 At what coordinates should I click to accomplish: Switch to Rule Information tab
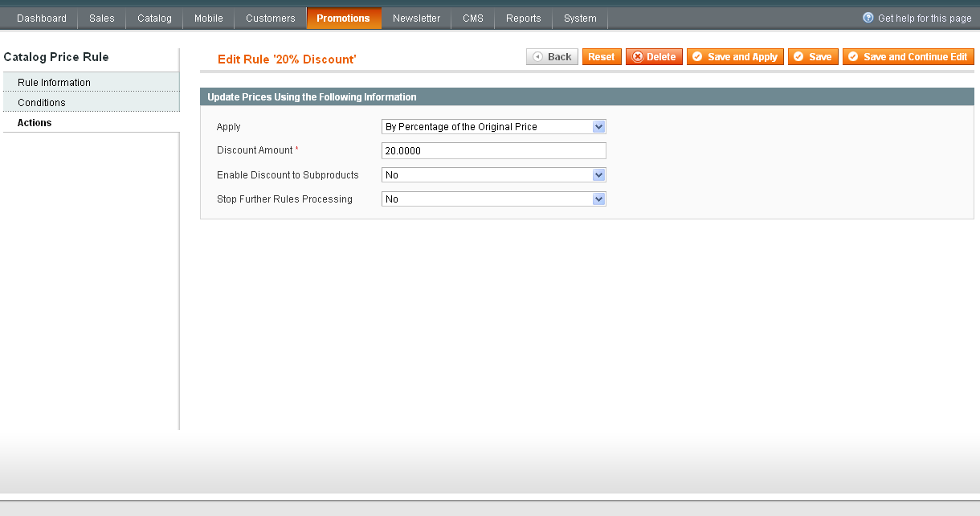pos(54,83)
